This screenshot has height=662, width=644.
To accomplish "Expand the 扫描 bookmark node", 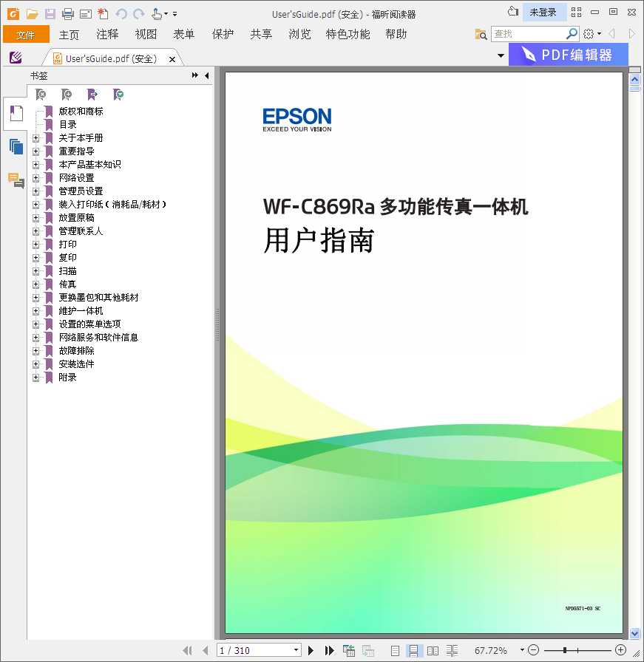I will click(36, 271).
